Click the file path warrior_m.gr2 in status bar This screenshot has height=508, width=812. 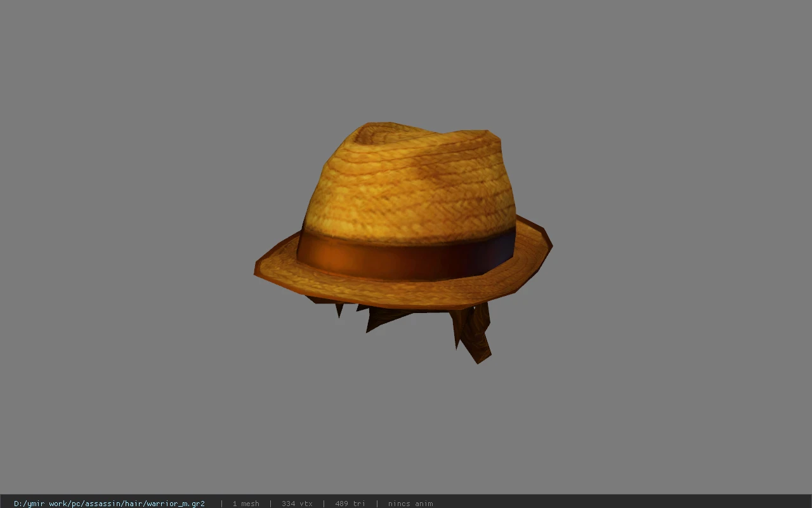(109, 504)
